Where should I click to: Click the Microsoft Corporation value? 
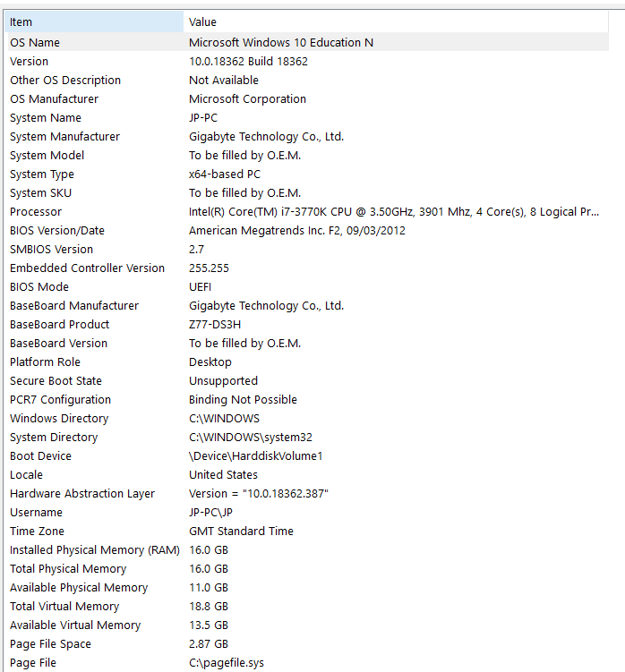click(247, 99)
